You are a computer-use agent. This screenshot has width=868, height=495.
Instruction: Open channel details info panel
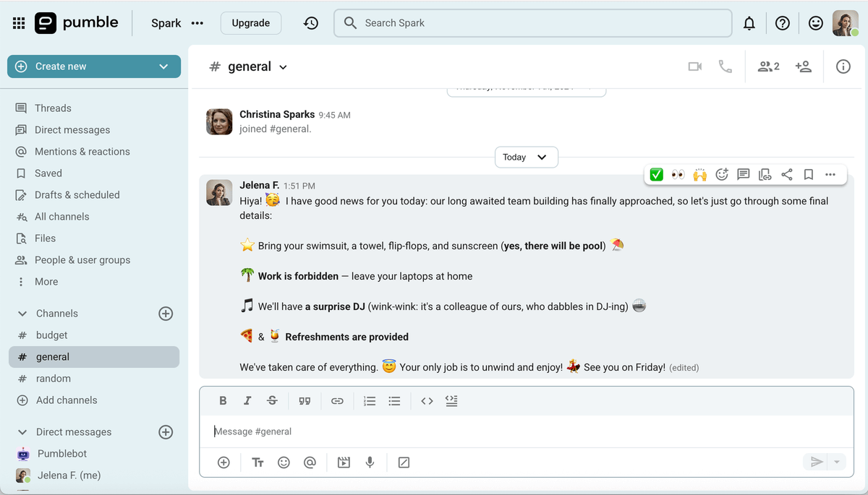coord(843,66)
